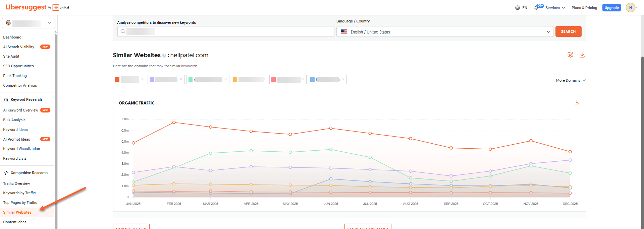Click the Competitive Research pulse icon
This screenshot has height=229, width=644.
tap(6, 173)
